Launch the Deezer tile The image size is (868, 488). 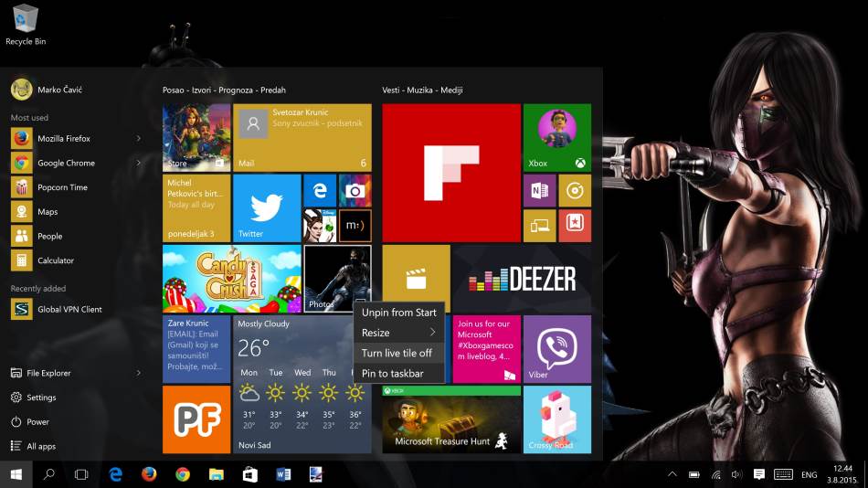click(x=522, y=279)
